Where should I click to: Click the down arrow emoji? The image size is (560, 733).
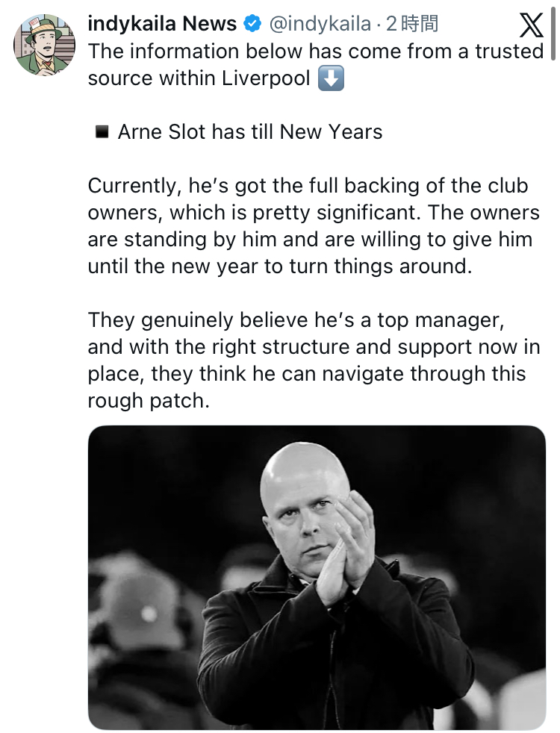click(x=331, y=78)
